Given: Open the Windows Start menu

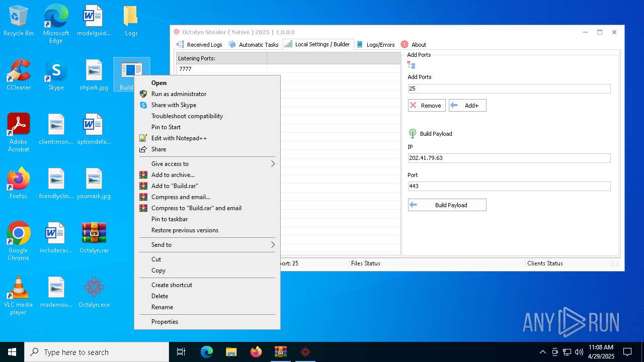Looking at the screenshot, I should point(12,352).
